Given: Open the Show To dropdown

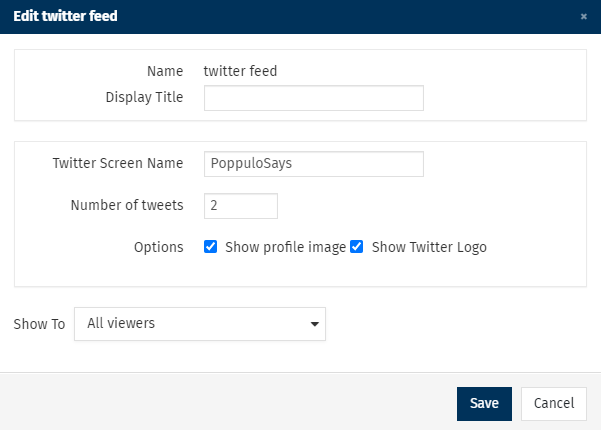Looking at the screenshot, I should [x=199, y=324].
